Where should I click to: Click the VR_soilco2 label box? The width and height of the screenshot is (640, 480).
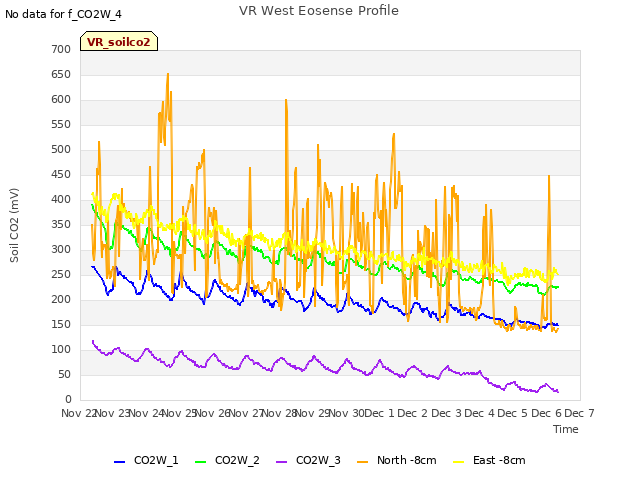click(119, 41)
